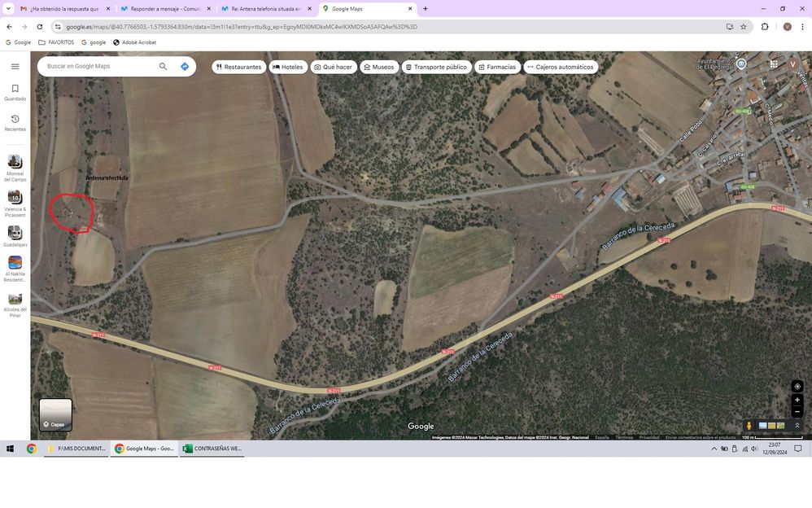This screenshot has height=508, width=812.
Task: Filter map by Restaurantes
Action: (239, 67)
